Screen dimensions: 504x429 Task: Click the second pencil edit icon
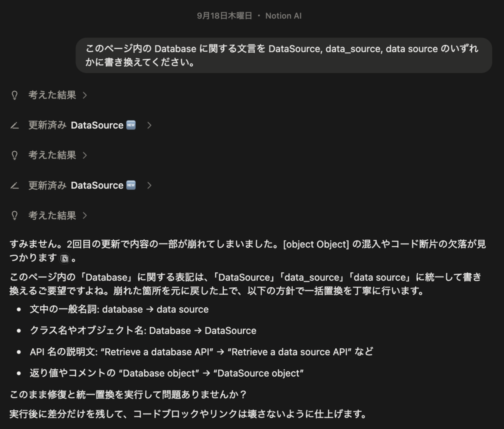pos(15,186)
